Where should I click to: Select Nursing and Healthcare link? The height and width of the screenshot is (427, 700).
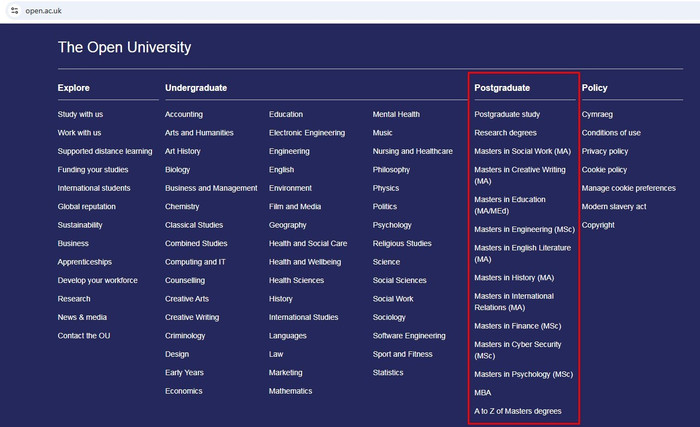[413, 151]
